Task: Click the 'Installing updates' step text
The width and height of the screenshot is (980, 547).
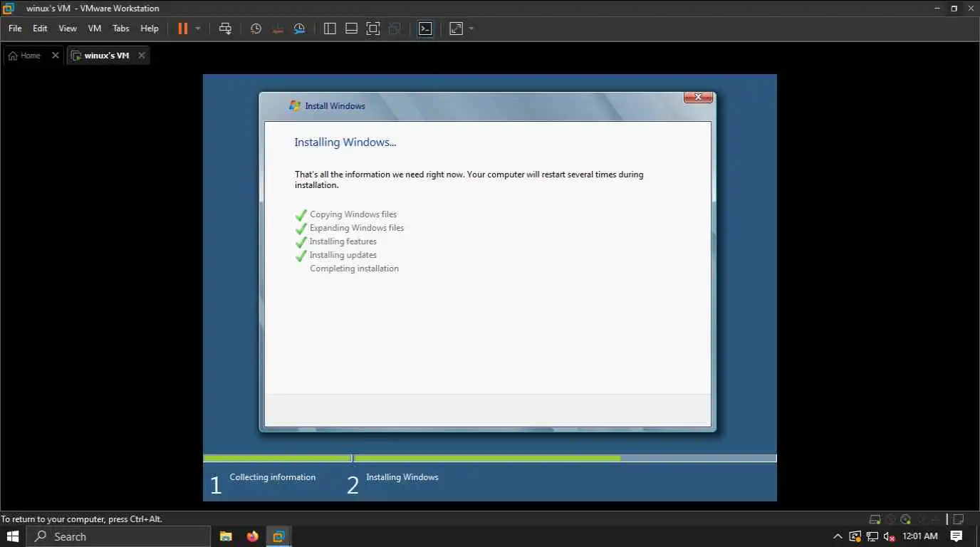Action: click(343, 255)
